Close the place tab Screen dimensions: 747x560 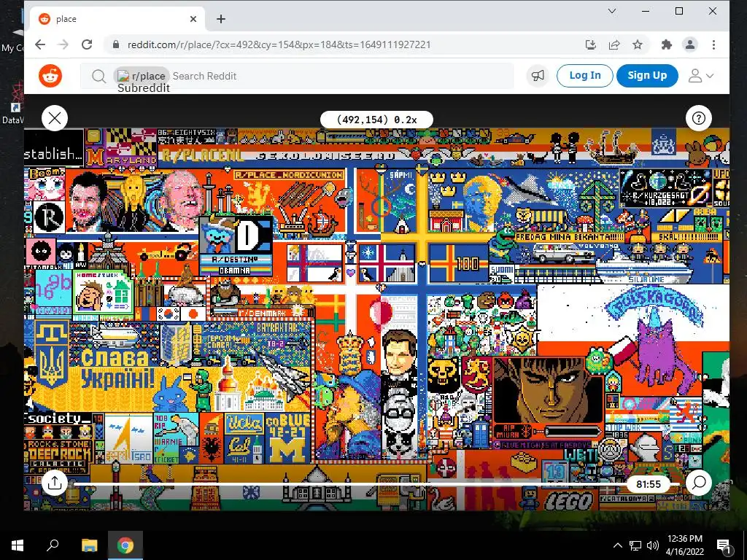(x=193, y=19)
